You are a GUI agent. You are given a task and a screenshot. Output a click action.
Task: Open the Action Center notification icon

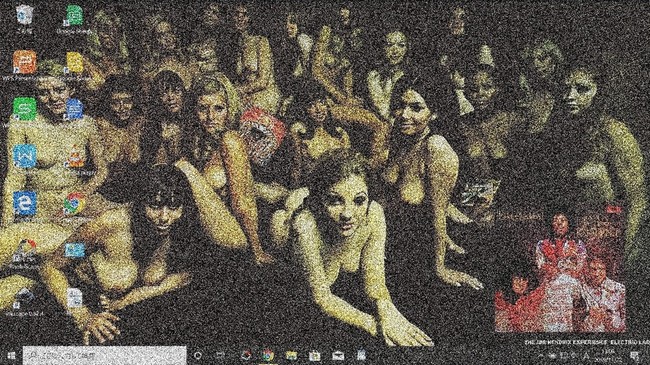[x=635, y=355]
